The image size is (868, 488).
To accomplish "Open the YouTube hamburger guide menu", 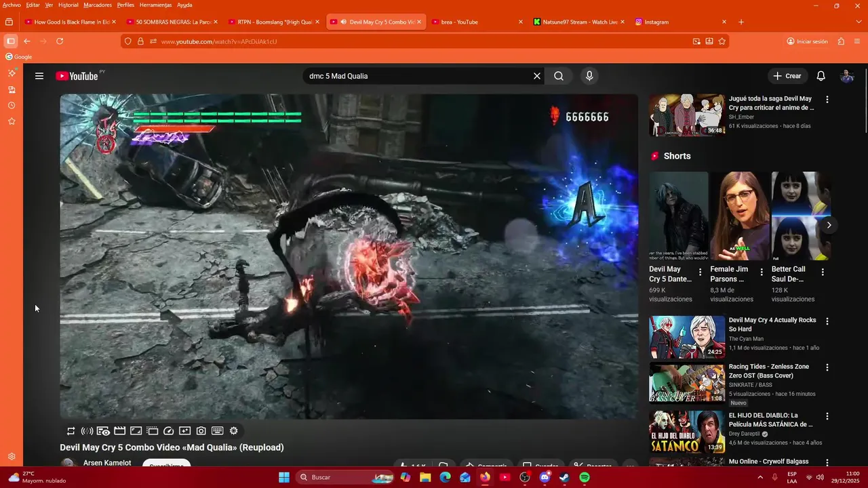I will point(39,76).
